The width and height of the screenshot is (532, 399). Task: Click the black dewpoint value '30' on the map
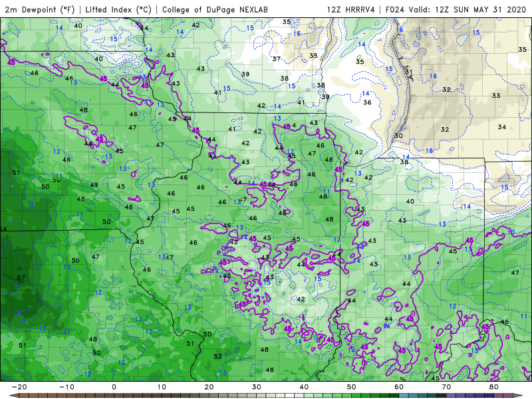point(398,136)
